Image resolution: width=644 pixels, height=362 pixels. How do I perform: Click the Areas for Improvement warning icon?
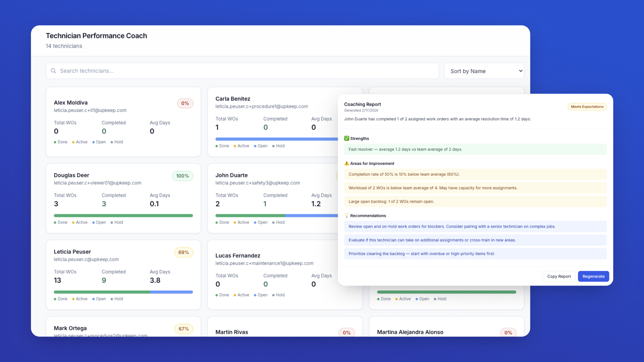tap(346, 163)
